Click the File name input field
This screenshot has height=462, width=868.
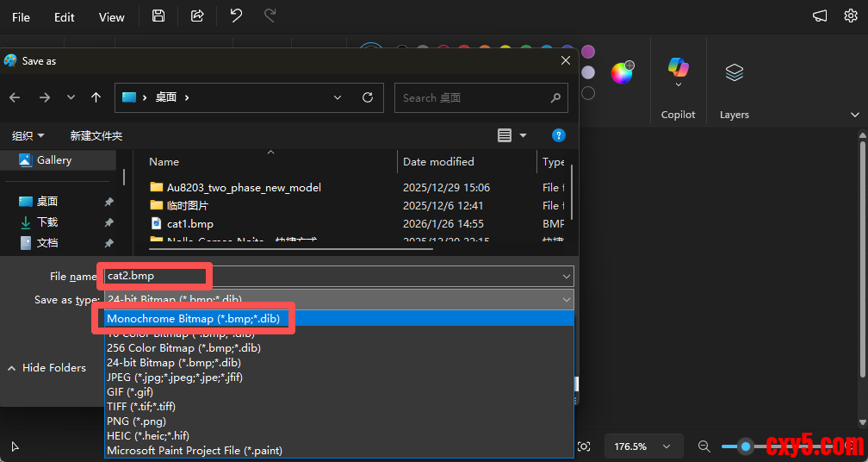336,276
